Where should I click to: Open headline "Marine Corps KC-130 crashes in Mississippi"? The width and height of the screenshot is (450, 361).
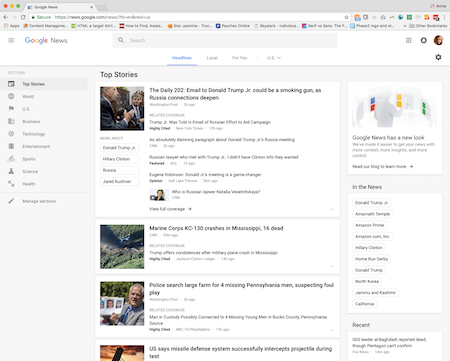(x=216, y=228)
